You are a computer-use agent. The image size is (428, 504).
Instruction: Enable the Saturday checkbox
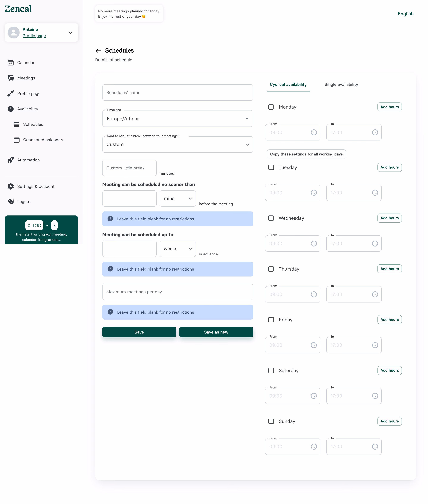(271, 371)
